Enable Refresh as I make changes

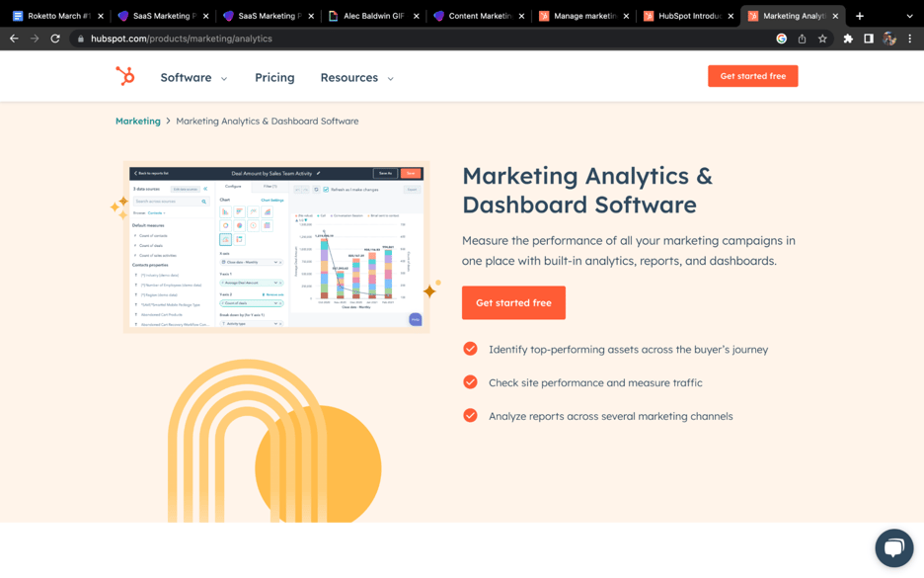(x=327, y=190)
